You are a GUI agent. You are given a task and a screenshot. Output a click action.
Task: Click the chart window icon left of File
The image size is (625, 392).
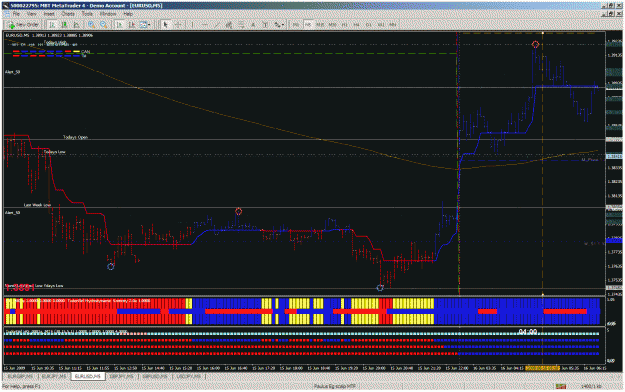pos(6,14)
